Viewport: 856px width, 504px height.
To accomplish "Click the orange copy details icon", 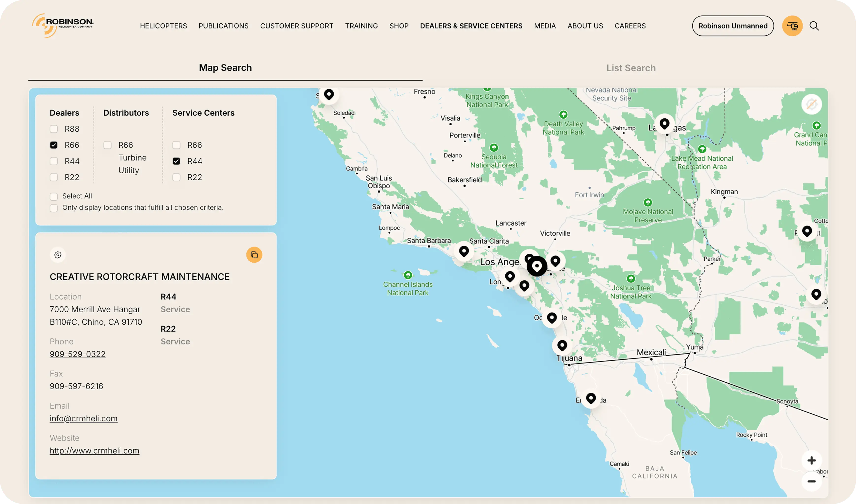I will [x=254, y=255].
